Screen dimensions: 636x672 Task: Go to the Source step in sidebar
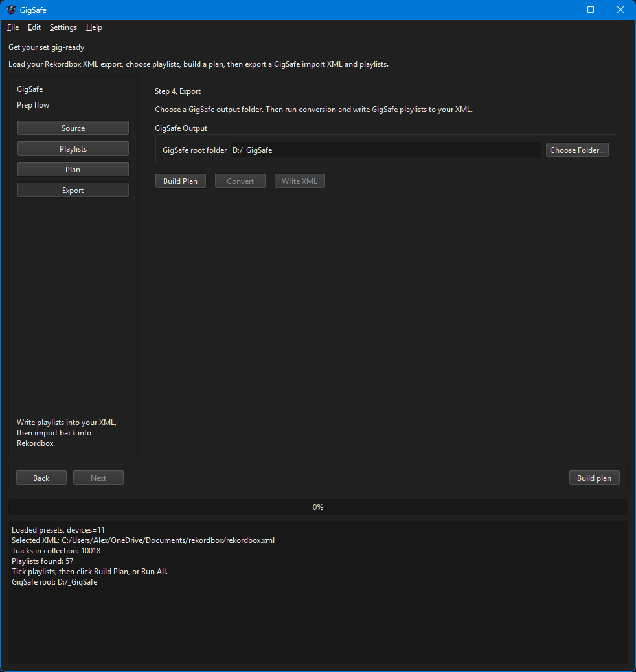pyautogui.click(x=73, y=128)
